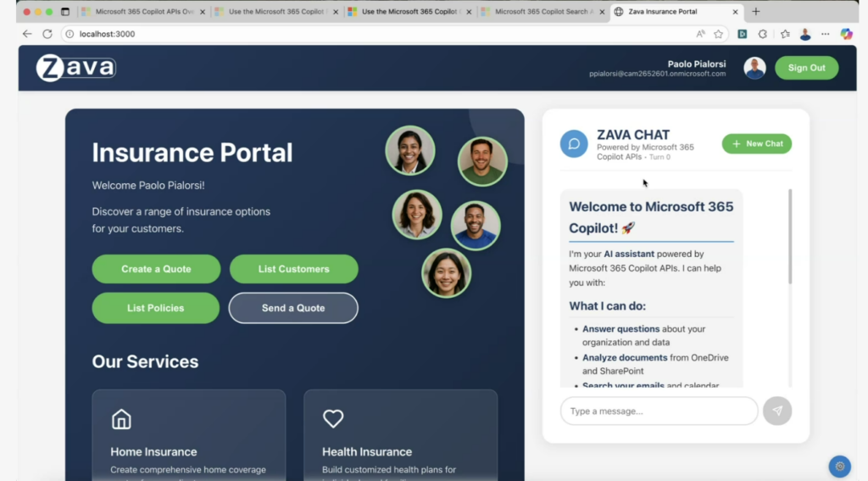Click the 'What I can do:' heading
The width and height of the screenshot is (868, 481).
click(x=607, y=306)
